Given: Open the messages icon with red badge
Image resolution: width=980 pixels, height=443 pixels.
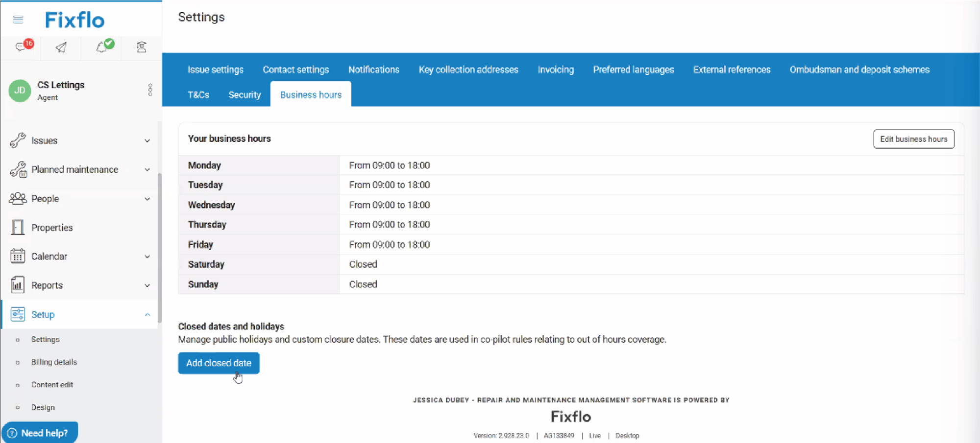Looking at the screenshot, I should pos(22,47).
